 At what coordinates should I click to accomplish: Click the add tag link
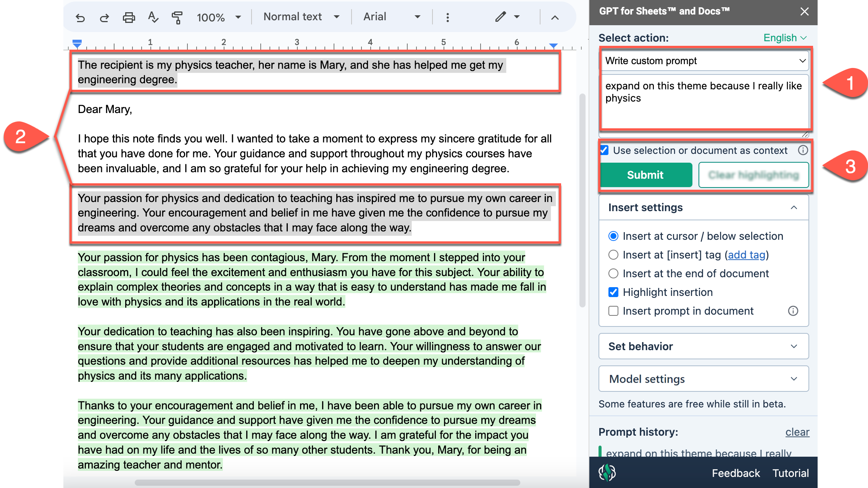coord(746,255)
